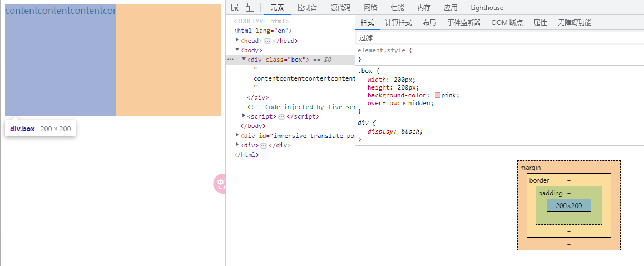Switch to the Lighthouse tab

click(x=487, y=8)
